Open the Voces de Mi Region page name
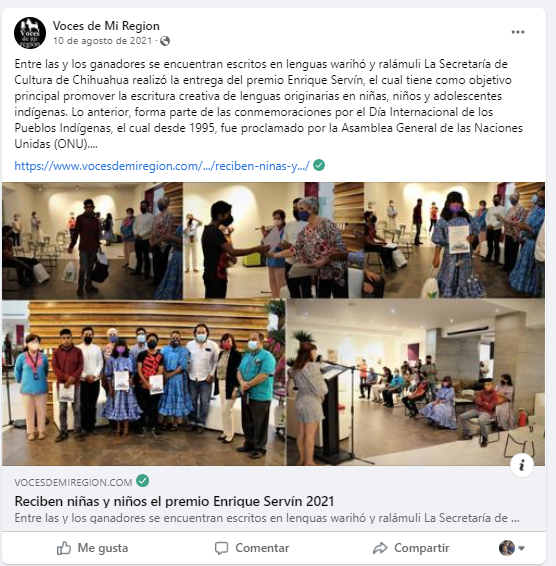The height and width of the screenshot is (566, 556). click(106, 26)
